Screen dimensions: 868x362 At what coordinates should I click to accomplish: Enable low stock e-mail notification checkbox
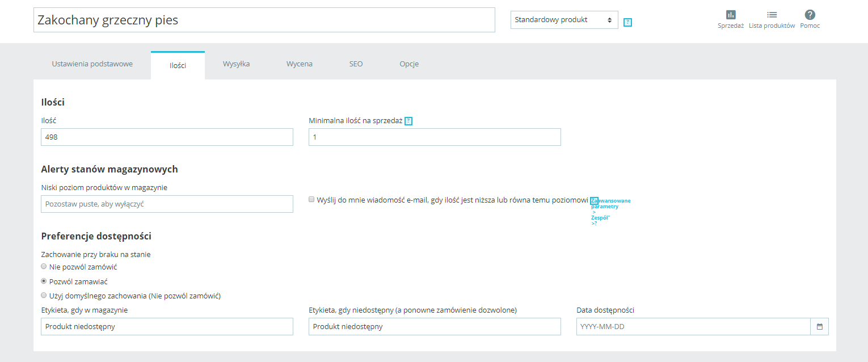(311, 199)
